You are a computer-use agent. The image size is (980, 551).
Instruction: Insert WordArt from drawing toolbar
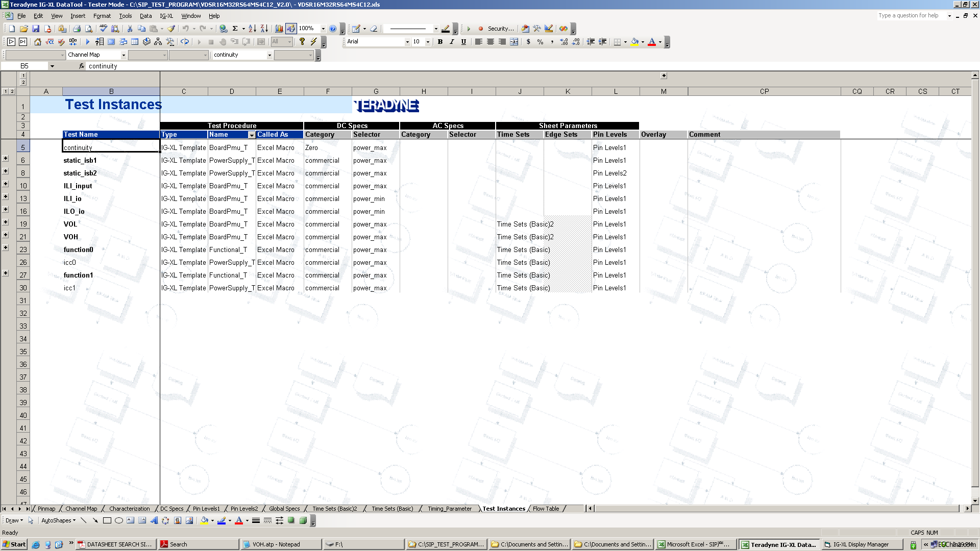tap(154, 520)
